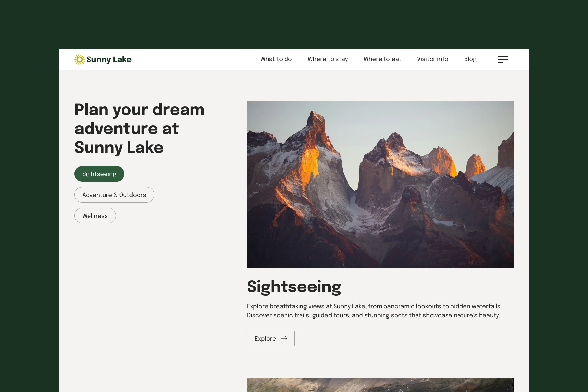Click the Sunny Lake logo text
Screen dimensions: 588x392
click(x=109, y=59)
